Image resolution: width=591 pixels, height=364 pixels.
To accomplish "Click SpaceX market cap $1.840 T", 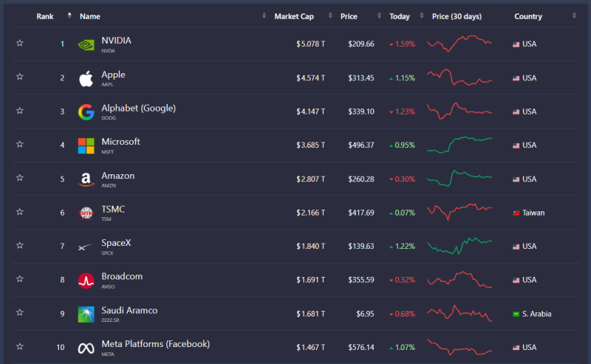I will 310,247.
